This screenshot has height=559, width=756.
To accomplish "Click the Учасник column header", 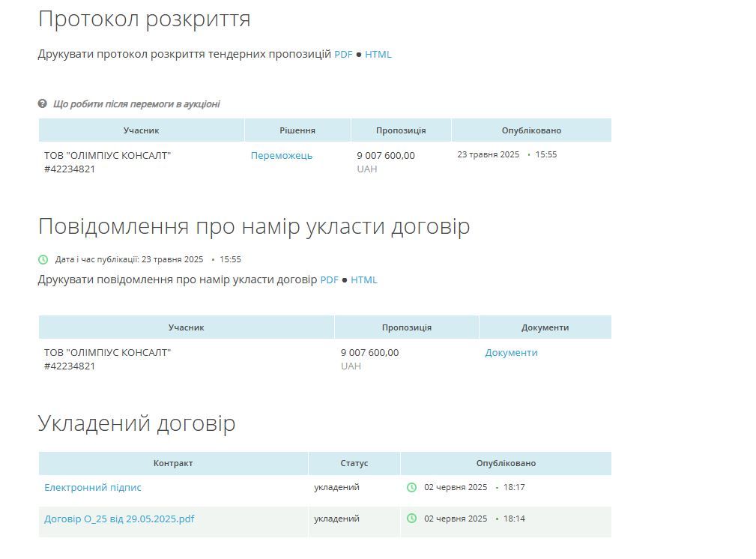I will click(142, 130).
